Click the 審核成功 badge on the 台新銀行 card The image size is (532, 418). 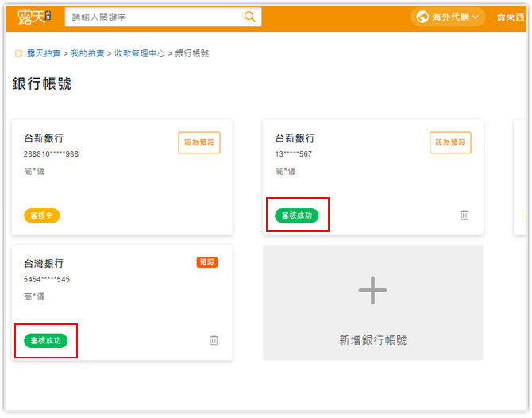point(296,215)
